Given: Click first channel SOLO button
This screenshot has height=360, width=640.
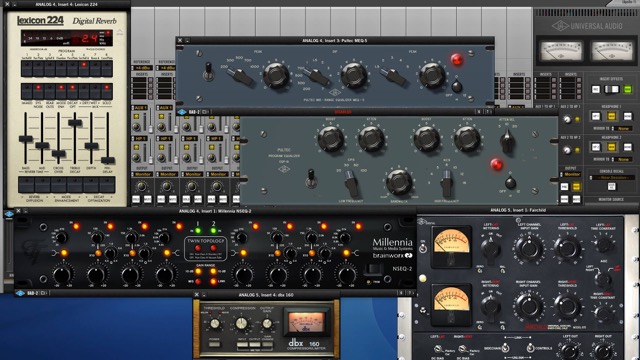Looking at the screenshot, I should pyautogui.click(x=136, y=199).
